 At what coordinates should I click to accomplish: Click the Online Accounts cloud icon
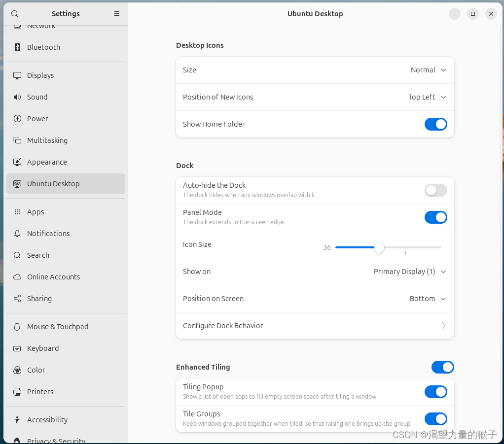point(17,277)
